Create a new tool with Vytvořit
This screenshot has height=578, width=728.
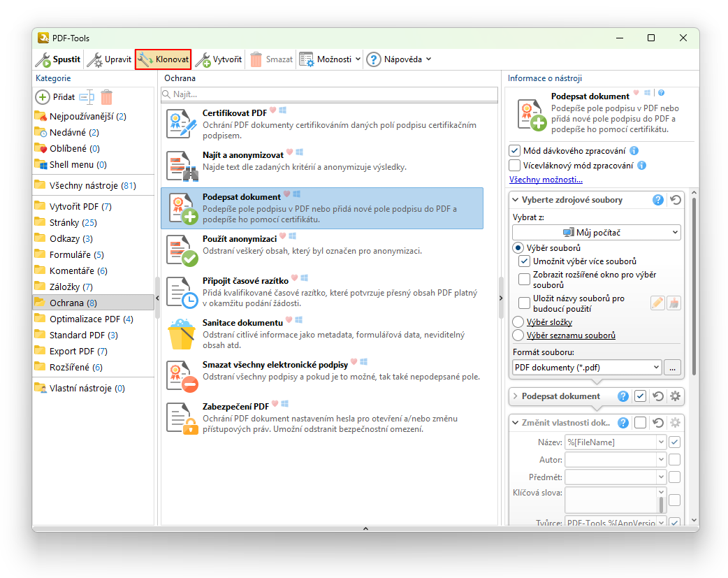tap(219, 59)
